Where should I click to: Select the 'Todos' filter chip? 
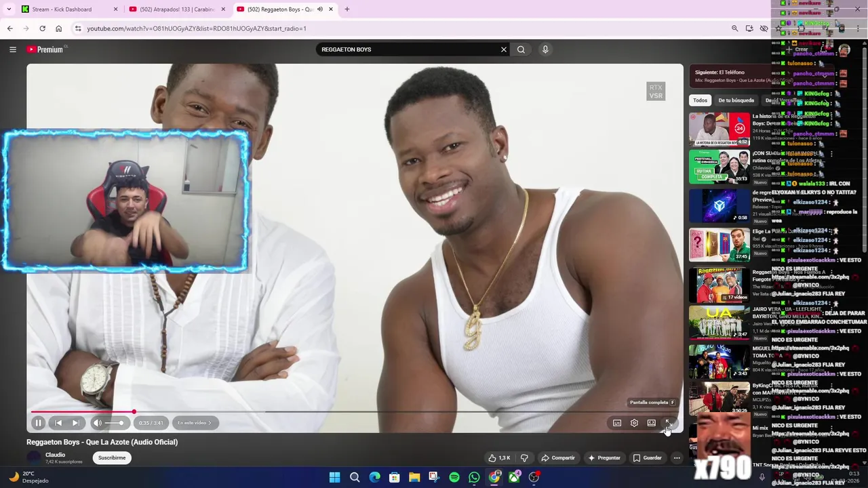[700, 100]
